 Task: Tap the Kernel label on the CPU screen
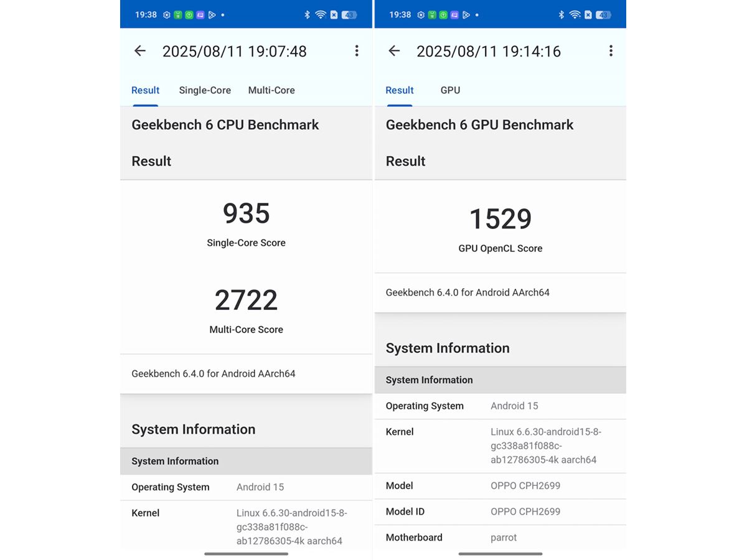click(146, 513)
